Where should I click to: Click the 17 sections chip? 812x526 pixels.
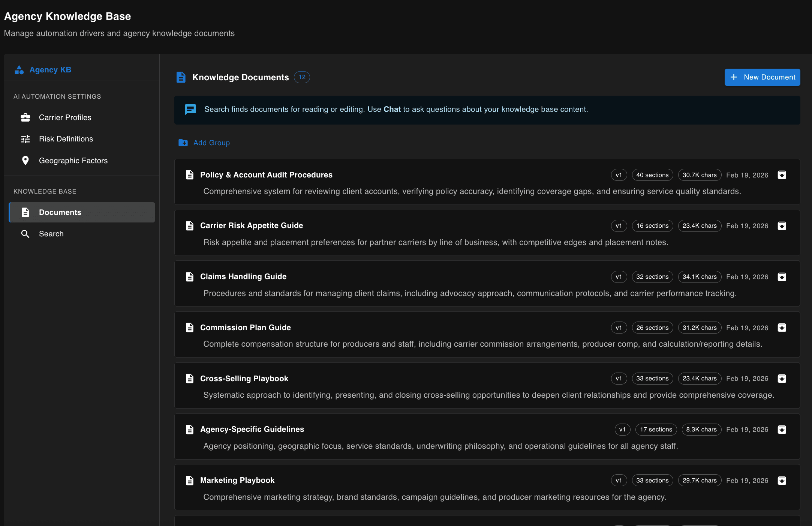[656, 430]
